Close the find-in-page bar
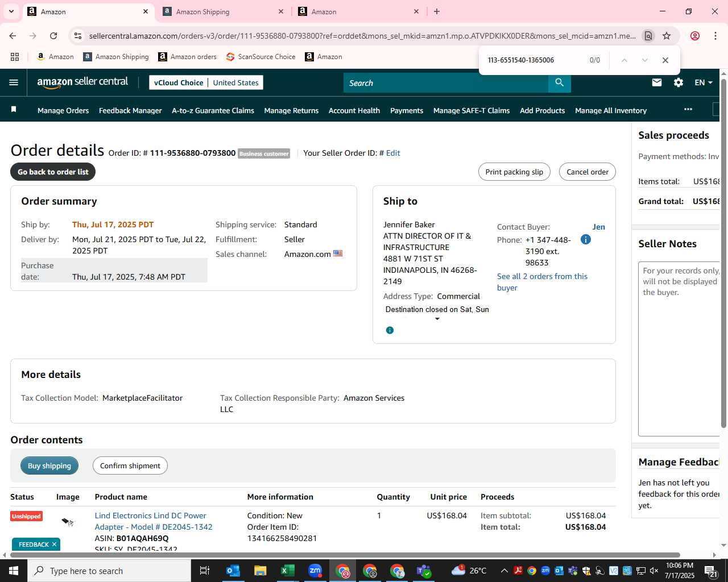 pos(665,60)
